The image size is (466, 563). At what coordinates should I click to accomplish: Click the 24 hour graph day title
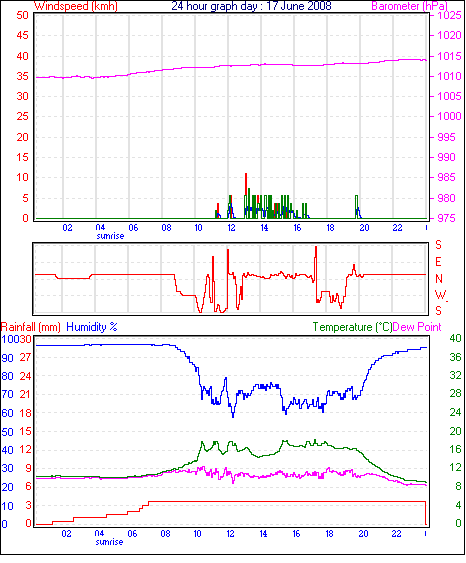251,6
